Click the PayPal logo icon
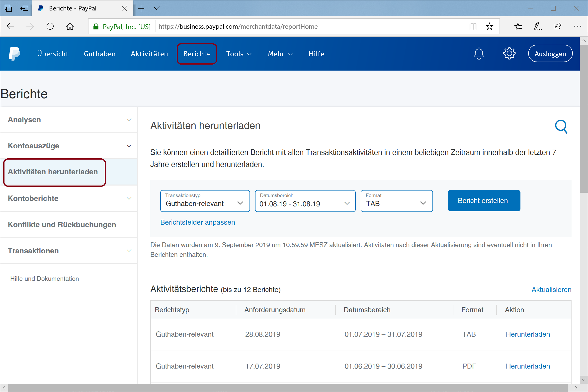588x392 pixels. pos(14,54)
